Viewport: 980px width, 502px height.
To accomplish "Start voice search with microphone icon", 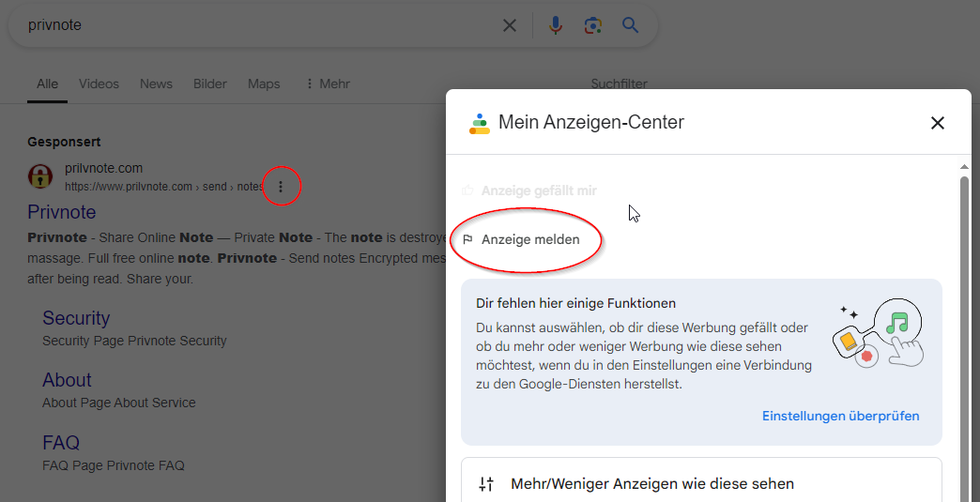I will [555, 25].
